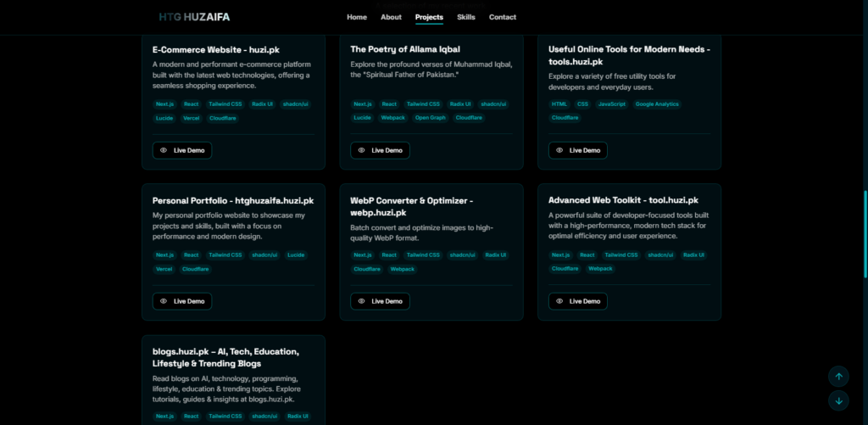Open Live Demo for E-Commerce Website
This screenshot has height=425, width=868.
click(182, 150)
